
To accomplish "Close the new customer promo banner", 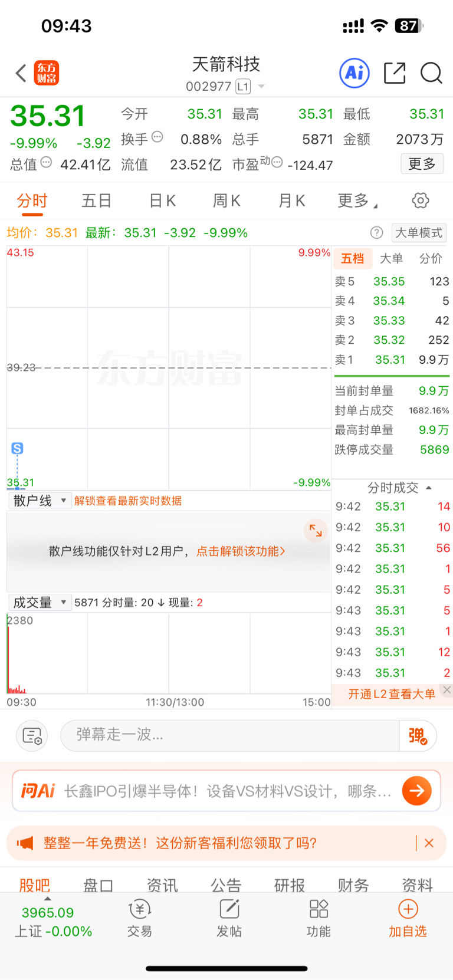I will coord(429,843).
